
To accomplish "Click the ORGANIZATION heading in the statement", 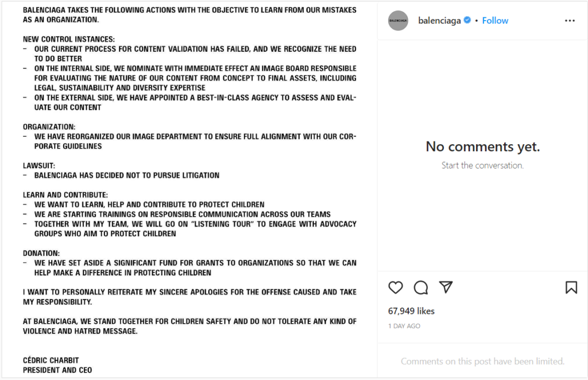I will 49,126.
